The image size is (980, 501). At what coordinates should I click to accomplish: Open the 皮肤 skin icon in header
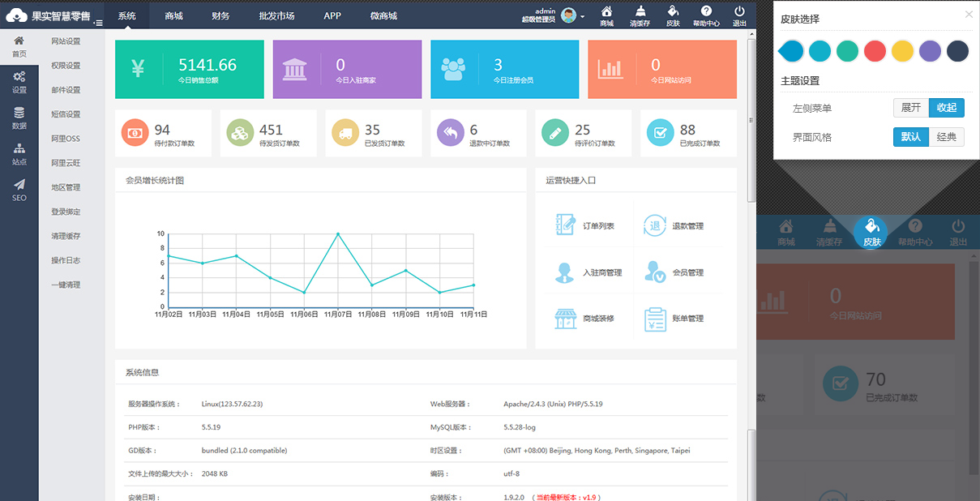point(673,15)
